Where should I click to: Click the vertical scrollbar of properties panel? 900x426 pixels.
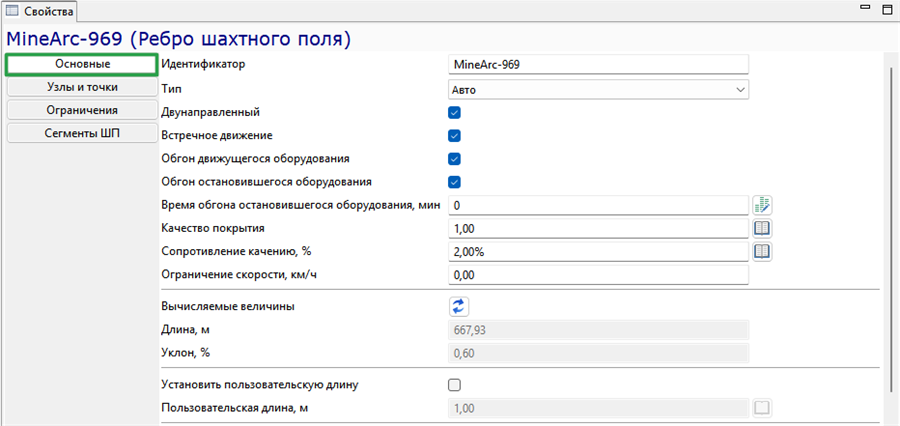tap(891, 230)
